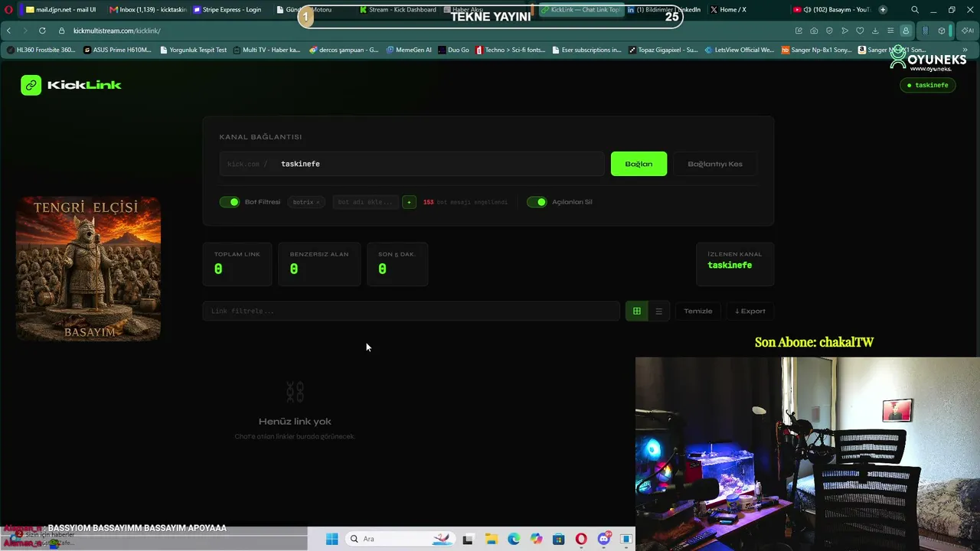
Task: Open the Stripe Express Login tab
Action: coord(227,10)
